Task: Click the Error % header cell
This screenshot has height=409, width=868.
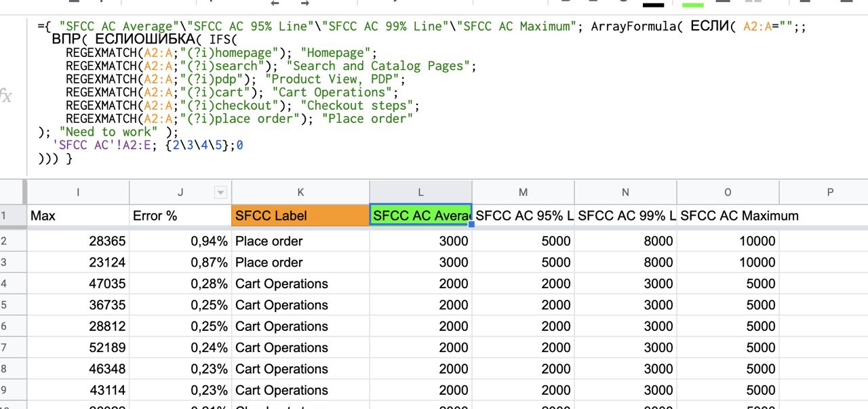Action: click(180, 216)
